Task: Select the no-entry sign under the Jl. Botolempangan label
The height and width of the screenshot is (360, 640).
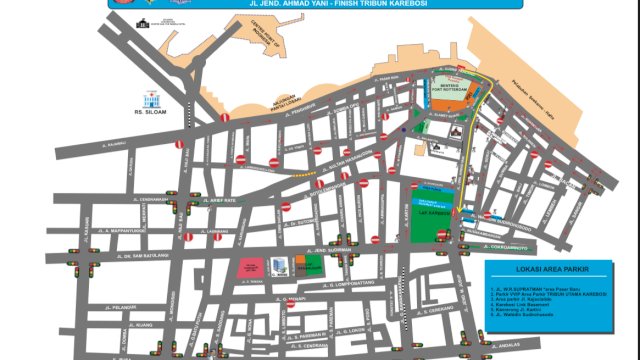Action: click(286, 207)
